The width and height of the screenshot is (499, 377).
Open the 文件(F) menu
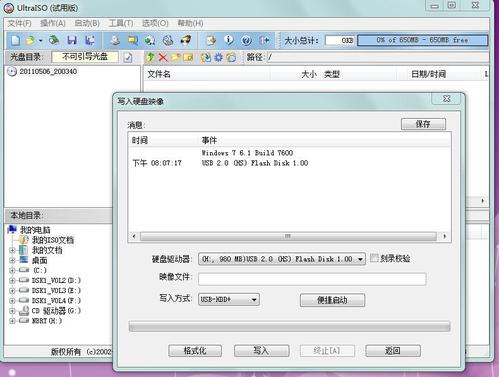tap(19, 23)
